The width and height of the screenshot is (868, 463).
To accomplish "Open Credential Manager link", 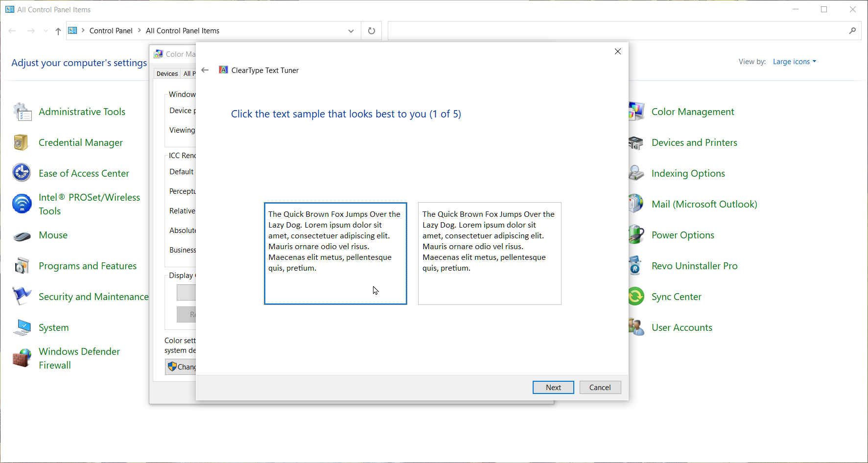I will point(81,143).
